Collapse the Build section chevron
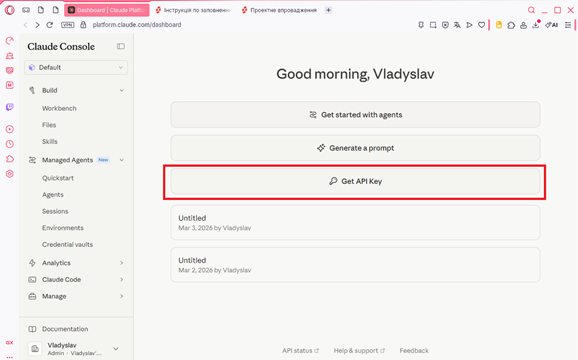This screenshot has height=360, width=578. 122,90
